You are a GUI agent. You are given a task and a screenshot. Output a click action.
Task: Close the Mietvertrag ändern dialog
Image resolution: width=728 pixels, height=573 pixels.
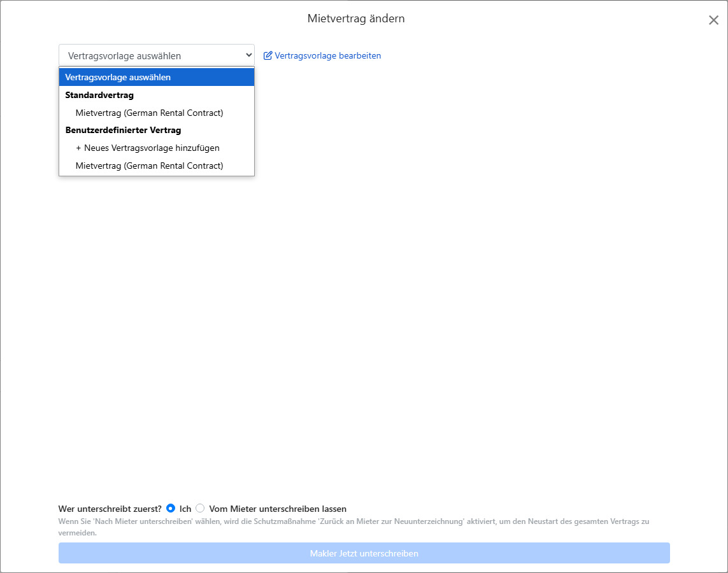point(713,20)
